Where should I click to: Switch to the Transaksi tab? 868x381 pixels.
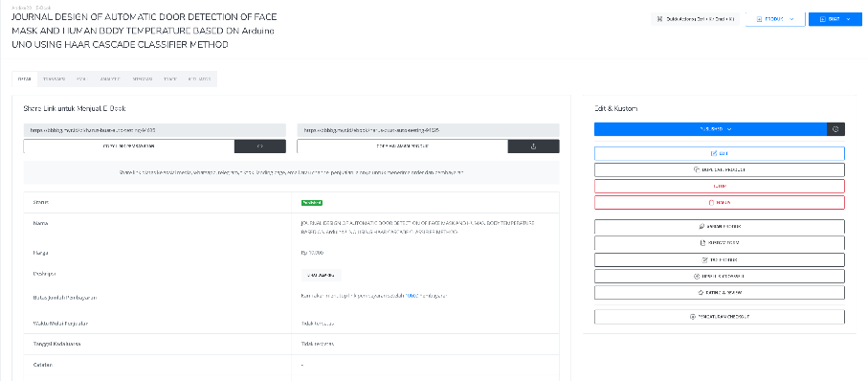click(55, 79)
